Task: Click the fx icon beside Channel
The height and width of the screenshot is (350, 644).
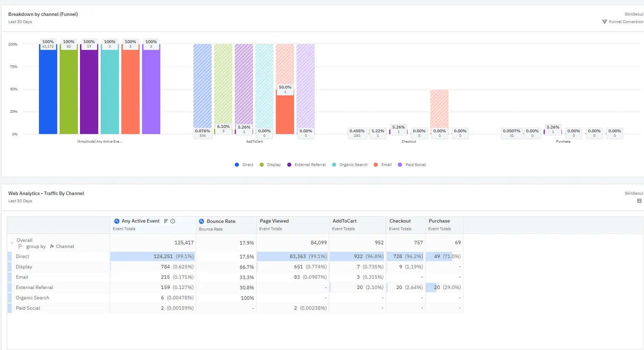Action: pyautogui.click(x=52, y=247)
